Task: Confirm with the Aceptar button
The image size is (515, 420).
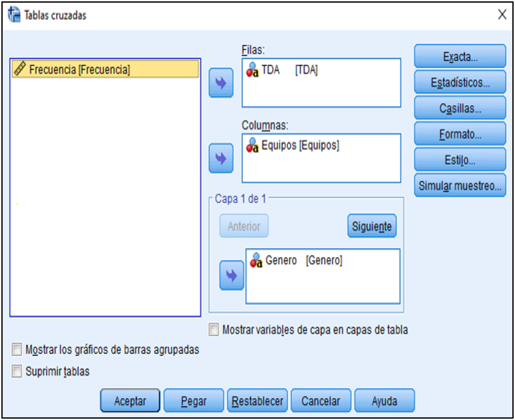Action: coord(130,401)
